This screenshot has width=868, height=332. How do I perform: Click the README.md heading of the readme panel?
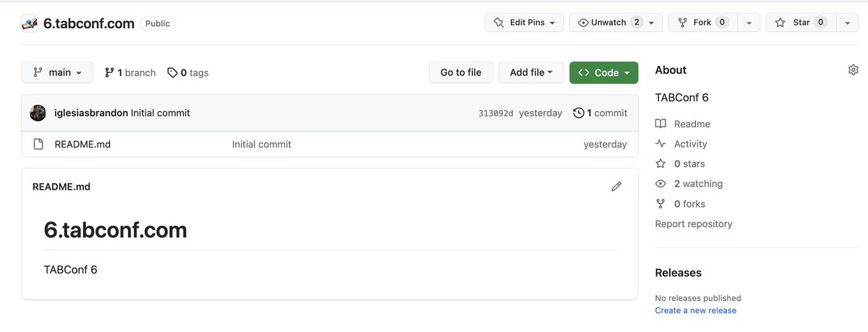point(61,187)
